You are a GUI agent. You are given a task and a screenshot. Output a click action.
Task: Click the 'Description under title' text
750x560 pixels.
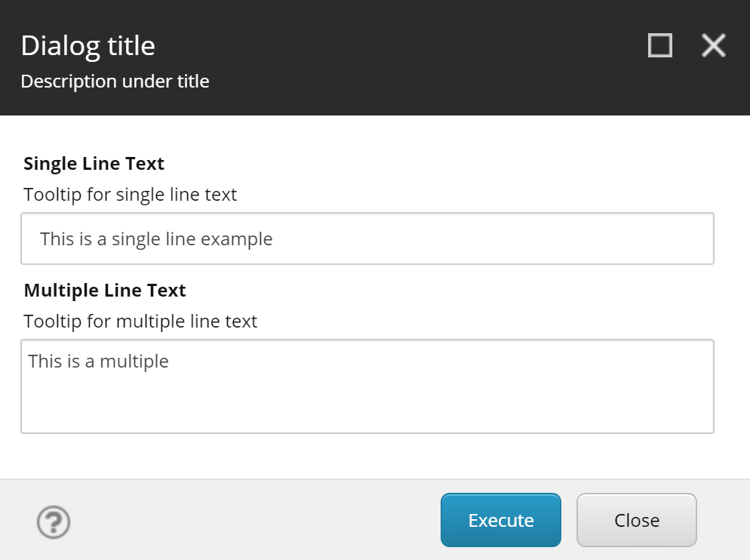pos(115,81)
